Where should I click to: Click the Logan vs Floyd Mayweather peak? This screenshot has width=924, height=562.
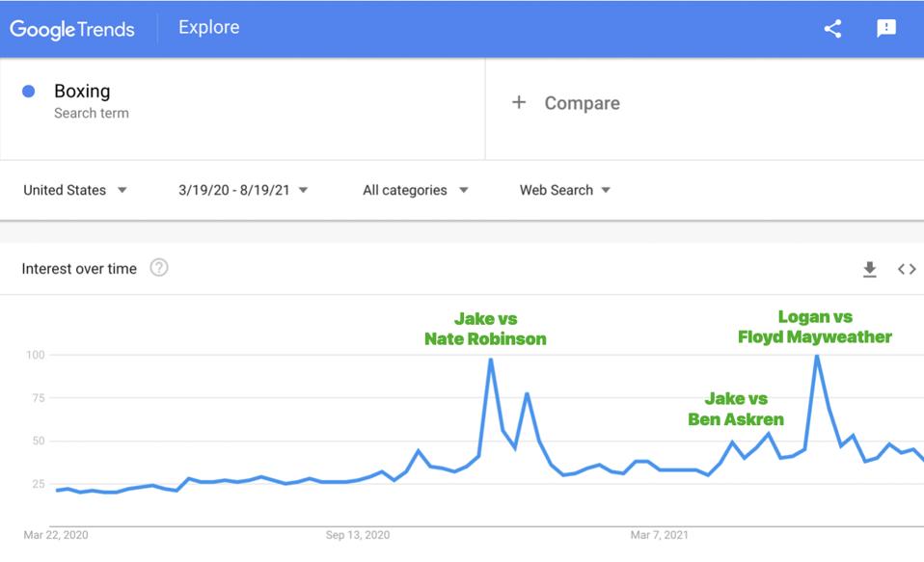click(817, 356)
